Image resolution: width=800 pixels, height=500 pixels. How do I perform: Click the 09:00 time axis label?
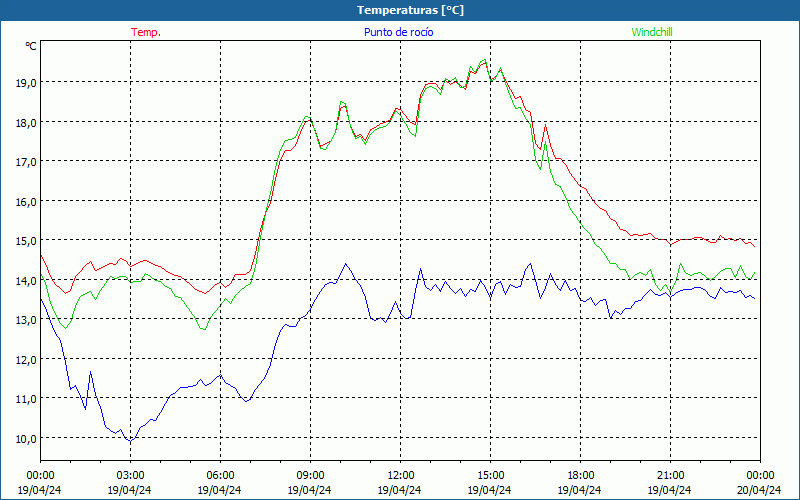pyautogui.click(x=310, y=476)
